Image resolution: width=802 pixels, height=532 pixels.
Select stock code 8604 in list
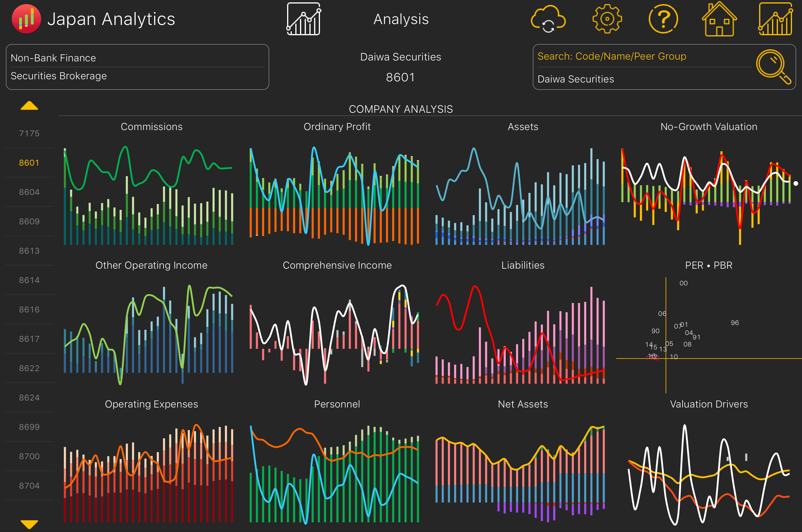pyautogui.click(x=29, y=192)
